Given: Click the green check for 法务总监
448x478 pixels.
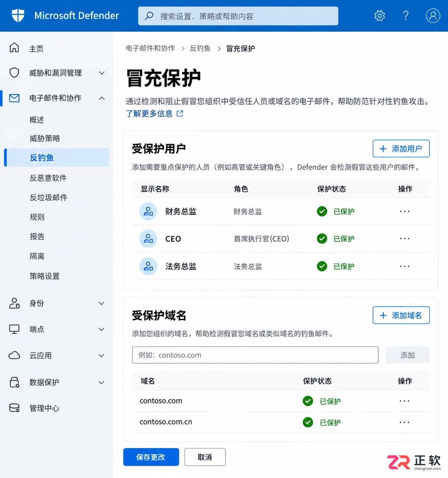Looking at the screenshot, I should 322,266.
